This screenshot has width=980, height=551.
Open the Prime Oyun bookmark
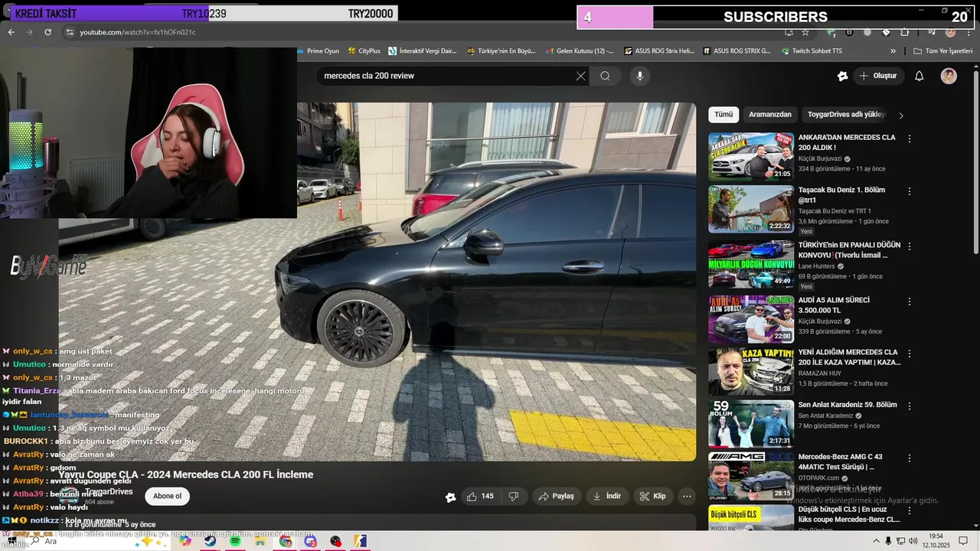(318, 51)
